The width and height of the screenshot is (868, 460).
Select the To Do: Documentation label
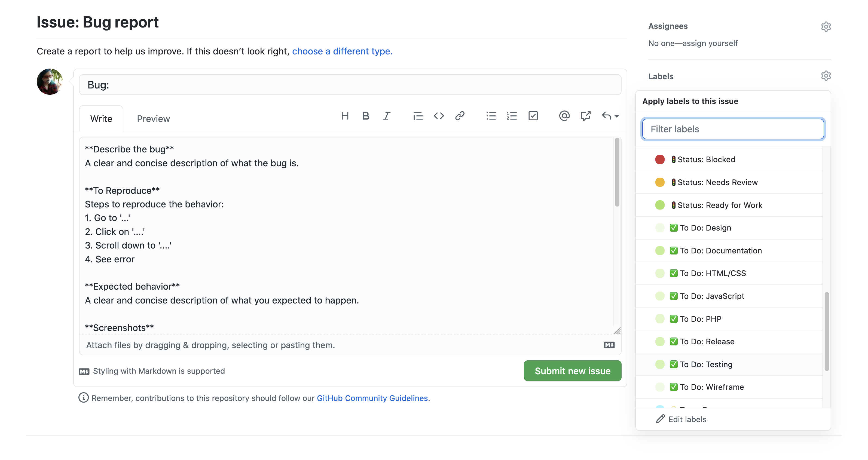pos(729,250)
